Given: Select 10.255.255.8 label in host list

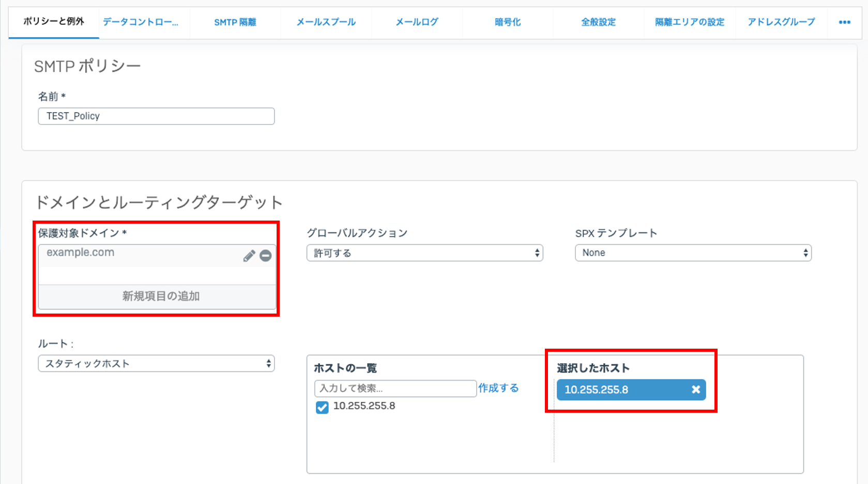Looking at the screenshot, I should [364, 406].
